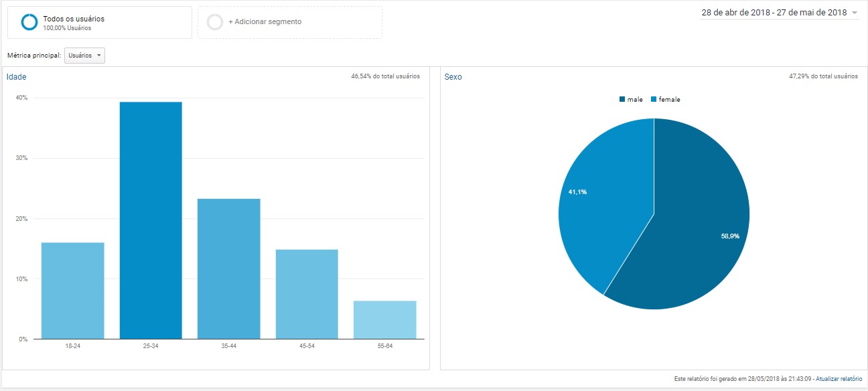The height and width of the screenshot is (391, 868).
Task: Click + Adicionar segmento
Action: pyautogui.click(x=265, y=22)
